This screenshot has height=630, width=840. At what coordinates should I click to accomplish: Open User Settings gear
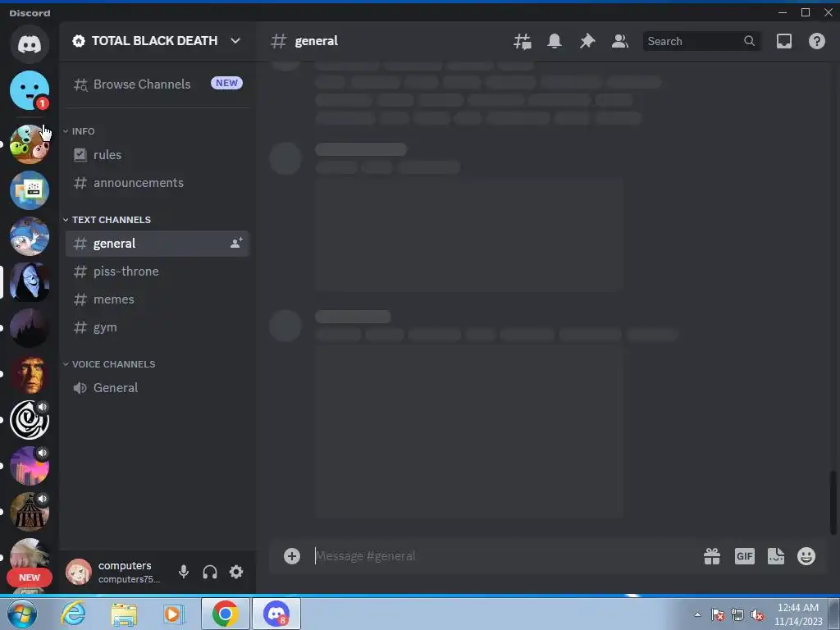236,572
